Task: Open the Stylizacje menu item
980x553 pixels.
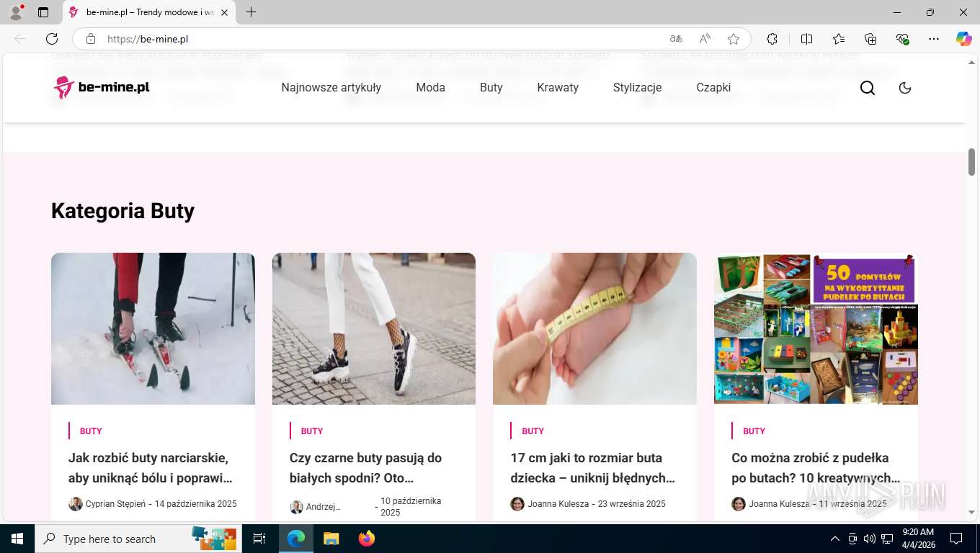Action: [638, 88]
